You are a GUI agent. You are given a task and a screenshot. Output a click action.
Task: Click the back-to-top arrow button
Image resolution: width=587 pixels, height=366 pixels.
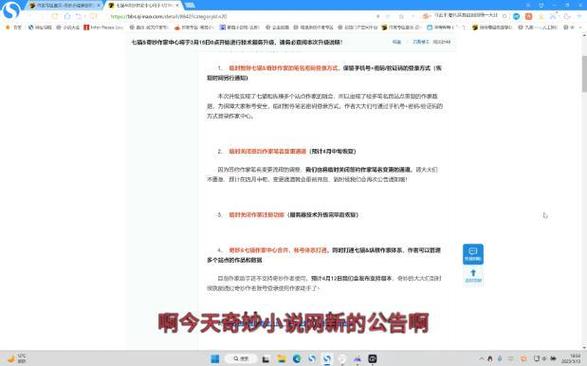(473, 276)
